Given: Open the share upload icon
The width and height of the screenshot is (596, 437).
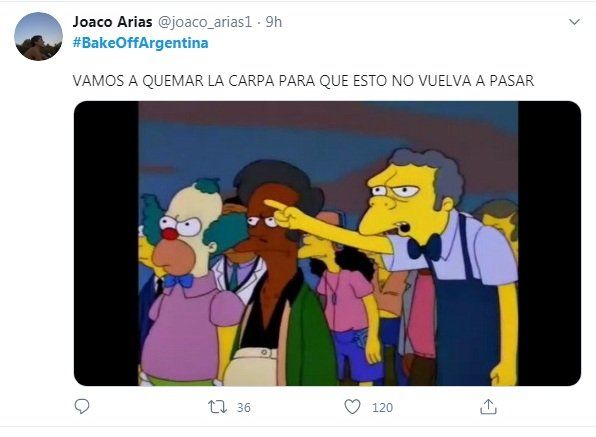Looking at the screenshot, I should click(x=488, y=407).
